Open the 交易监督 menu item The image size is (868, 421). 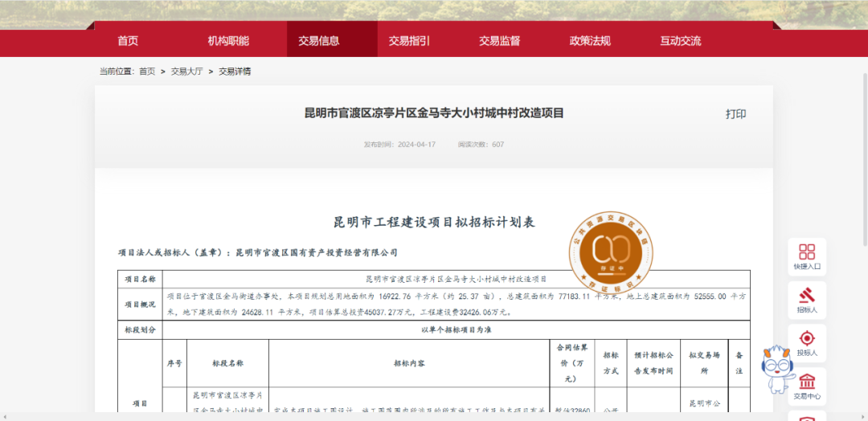click(500, 41)
